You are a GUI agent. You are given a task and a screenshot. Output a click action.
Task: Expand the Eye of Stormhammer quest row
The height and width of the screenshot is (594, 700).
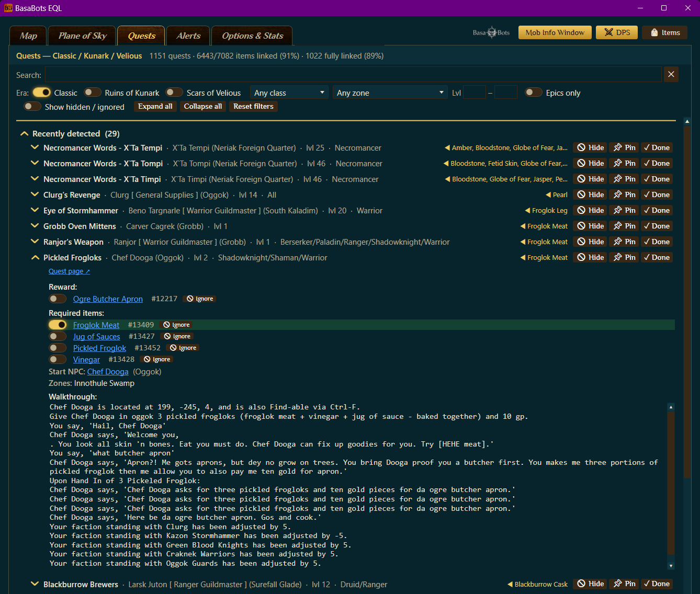[x=35, y=210]
